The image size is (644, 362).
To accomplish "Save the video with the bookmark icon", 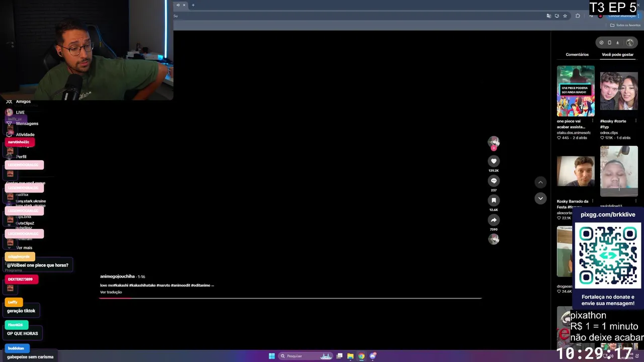I will [494, 200].
